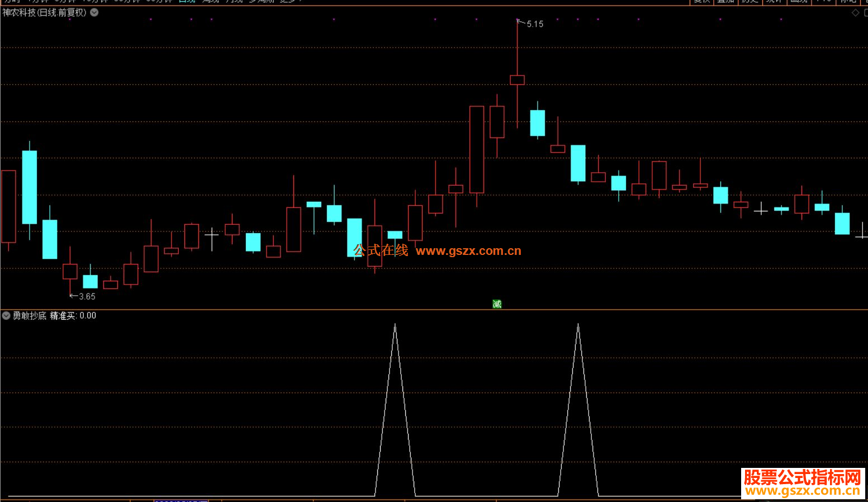
Task: Click the 3.65 low price label
Action: pos(87,297)
